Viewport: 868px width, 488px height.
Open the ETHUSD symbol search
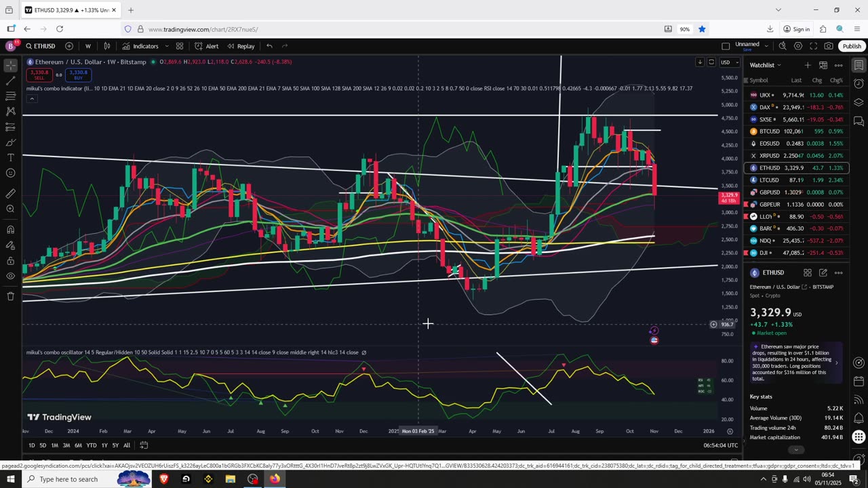click(x=41, y=46)
